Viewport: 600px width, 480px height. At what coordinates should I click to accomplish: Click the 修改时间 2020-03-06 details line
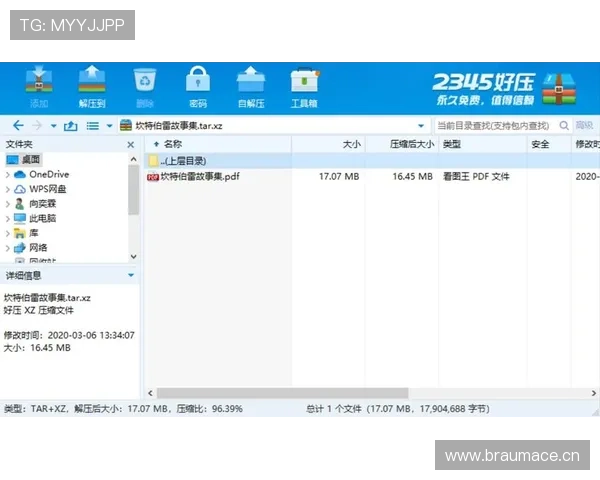69,335
